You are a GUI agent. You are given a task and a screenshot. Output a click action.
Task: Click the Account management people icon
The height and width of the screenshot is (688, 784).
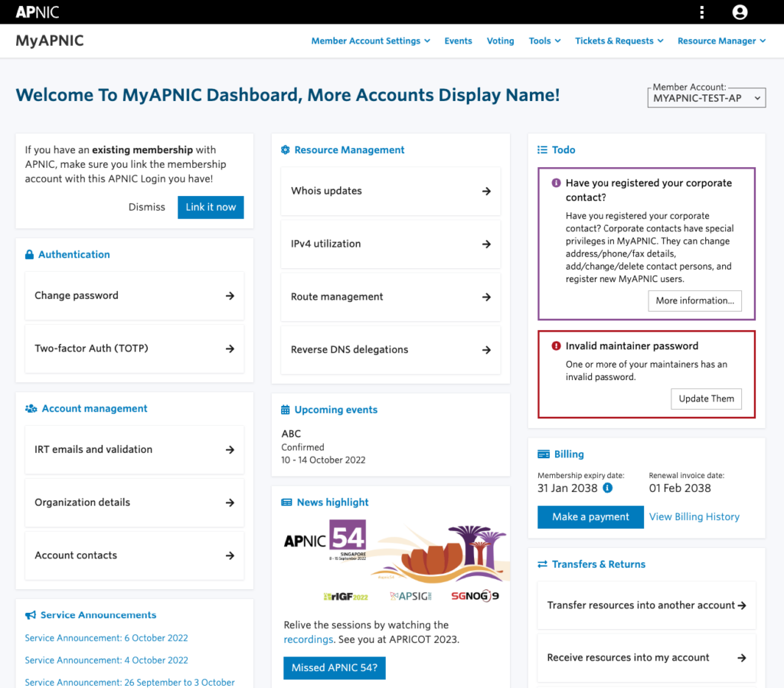click(31, 409)
